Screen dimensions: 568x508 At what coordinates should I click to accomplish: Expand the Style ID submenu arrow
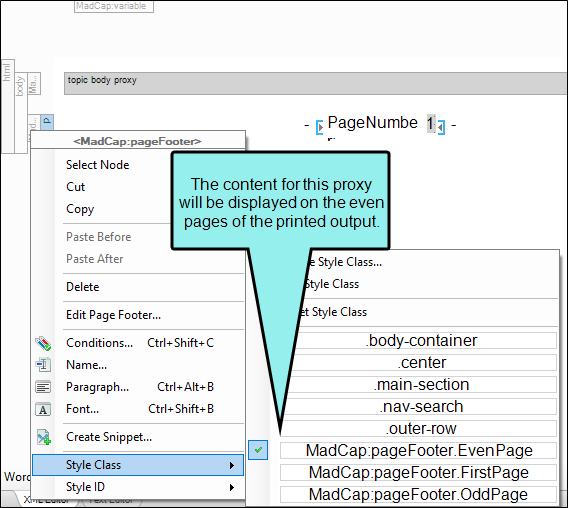232,487
